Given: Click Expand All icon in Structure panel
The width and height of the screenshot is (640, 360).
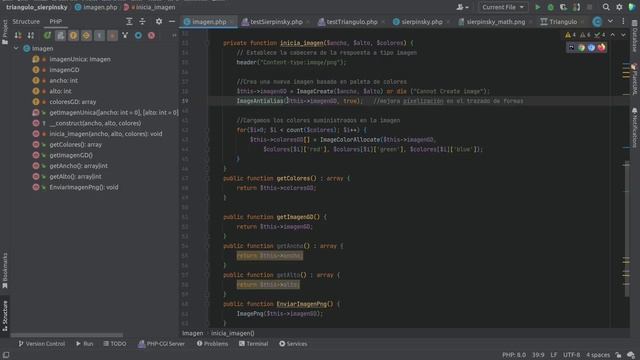Looking at the screenshot, I should click(129, 21).
